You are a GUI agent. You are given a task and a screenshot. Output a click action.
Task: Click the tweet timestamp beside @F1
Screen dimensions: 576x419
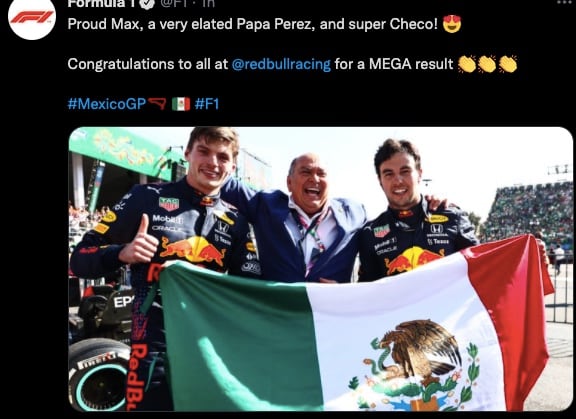point(208,4)
